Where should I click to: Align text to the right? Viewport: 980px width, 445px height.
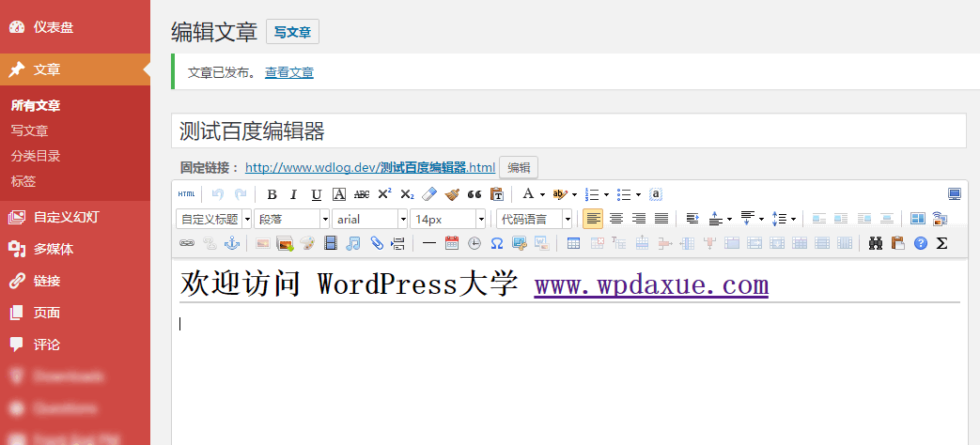pos(639,219)
